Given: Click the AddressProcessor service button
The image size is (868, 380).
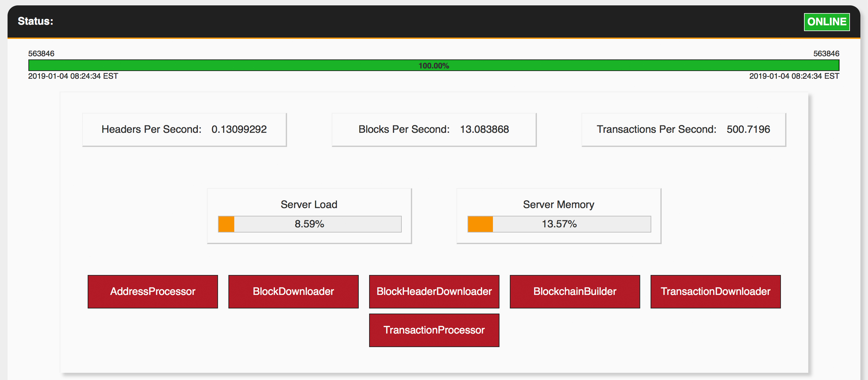Looking at the screenshot, I should coord(155,291).
